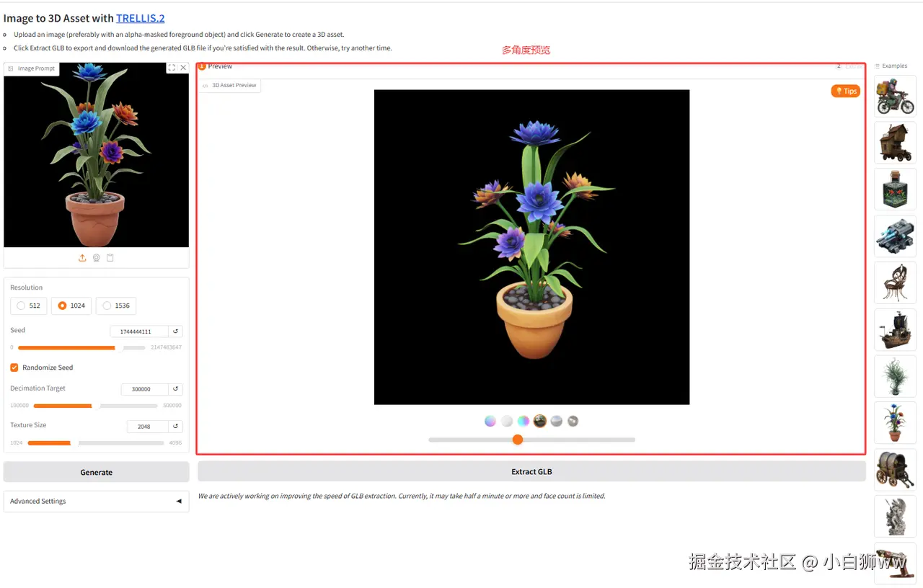Select 1536 resolution option

[115, 306]
